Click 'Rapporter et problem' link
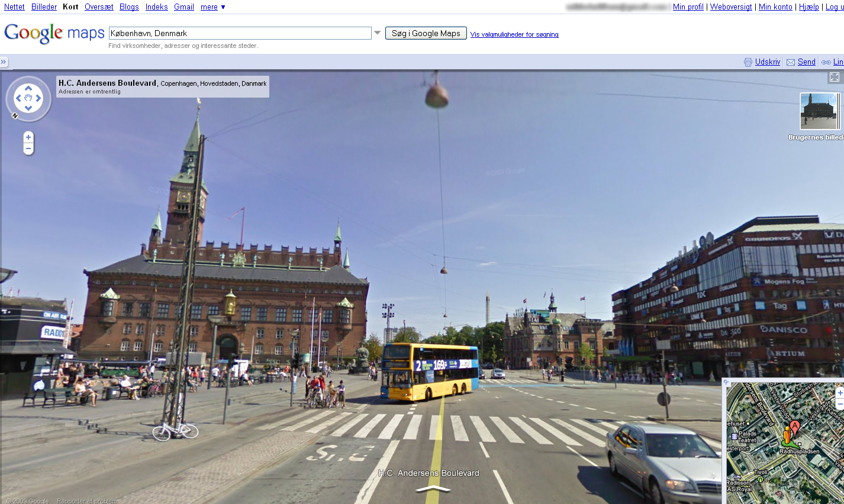The image size is (844, 504). click(87, 500)
